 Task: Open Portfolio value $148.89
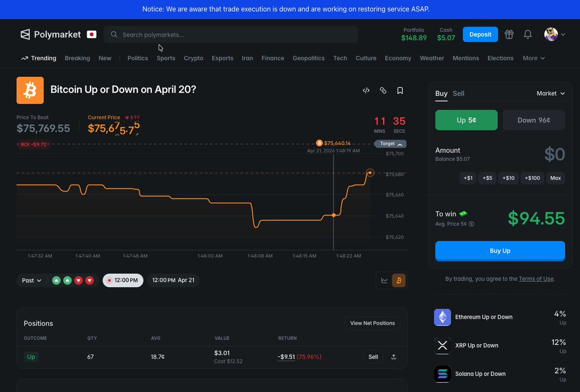click(414, 34)
